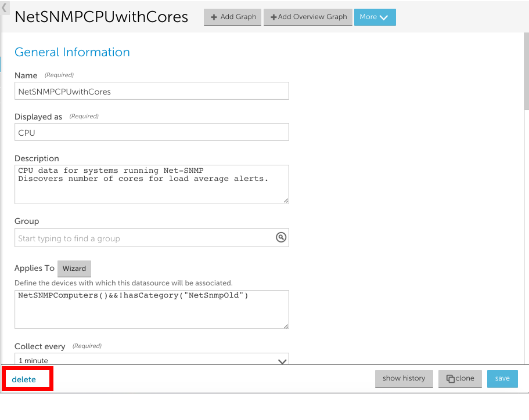This screenshot has width=529, height=420.
Task: Click the vertical scrollbar thumb
Action: coord(527,71)
